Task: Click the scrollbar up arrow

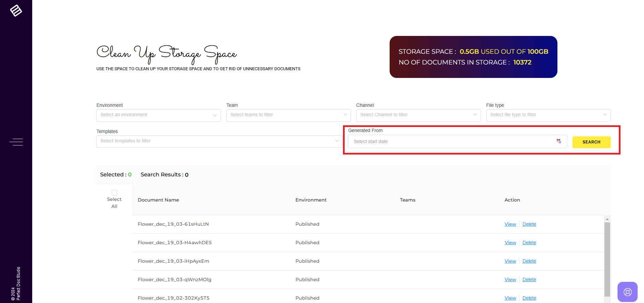Action: tap(607, 219)
